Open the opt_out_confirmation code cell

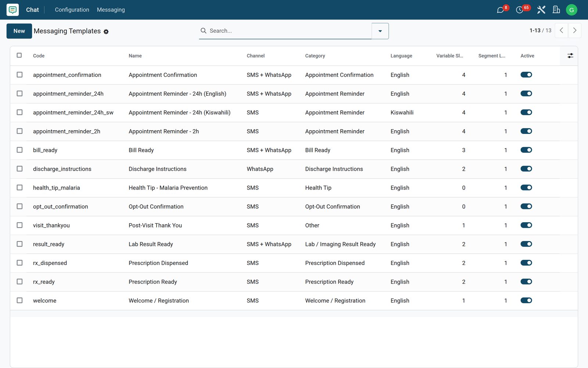click(x=61, y=206)
